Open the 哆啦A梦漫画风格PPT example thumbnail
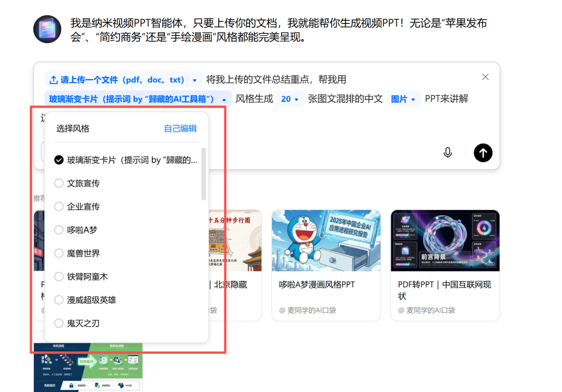 (326, 240)
